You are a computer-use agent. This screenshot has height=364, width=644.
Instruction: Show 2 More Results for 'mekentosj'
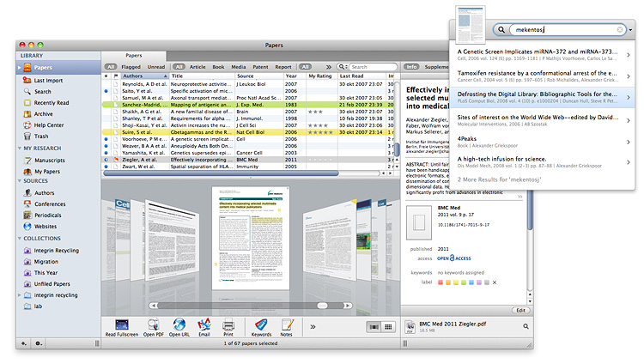pos(499,179)
